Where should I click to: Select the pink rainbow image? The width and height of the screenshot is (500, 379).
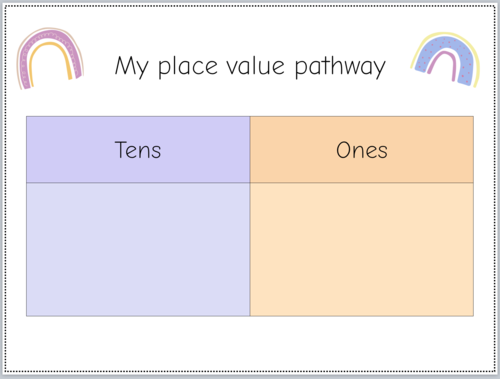[50, 58]
